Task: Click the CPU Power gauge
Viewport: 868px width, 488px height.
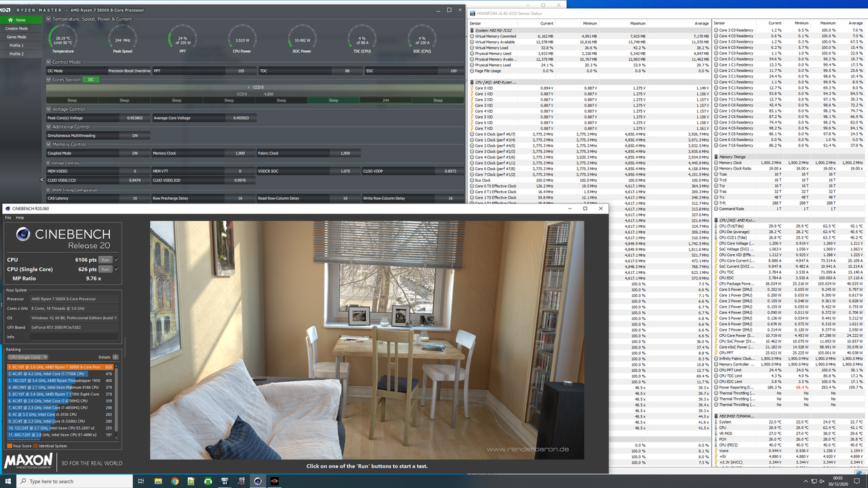Action: (242, 39)
